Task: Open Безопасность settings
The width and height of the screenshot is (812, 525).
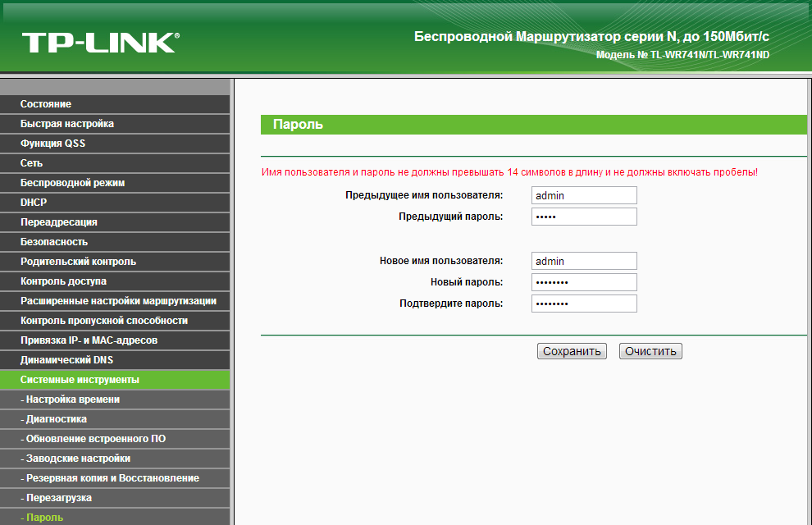Action: click(x=115, y=242)
